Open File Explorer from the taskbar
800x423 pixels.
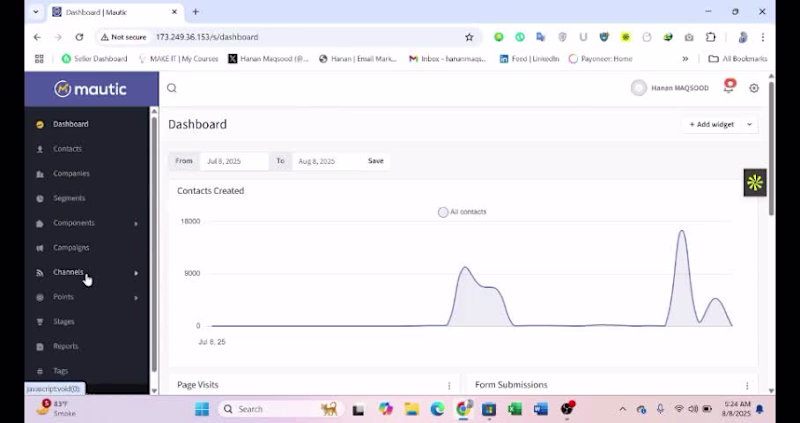[411, 409]
